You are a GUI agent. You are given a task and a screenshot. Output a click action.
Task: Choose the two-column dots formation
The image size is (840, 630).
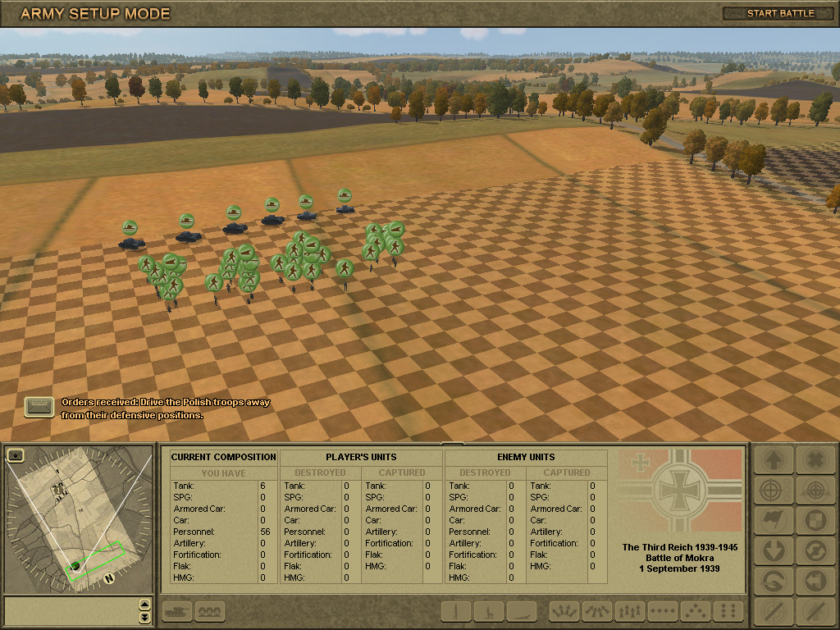point(728,611)
